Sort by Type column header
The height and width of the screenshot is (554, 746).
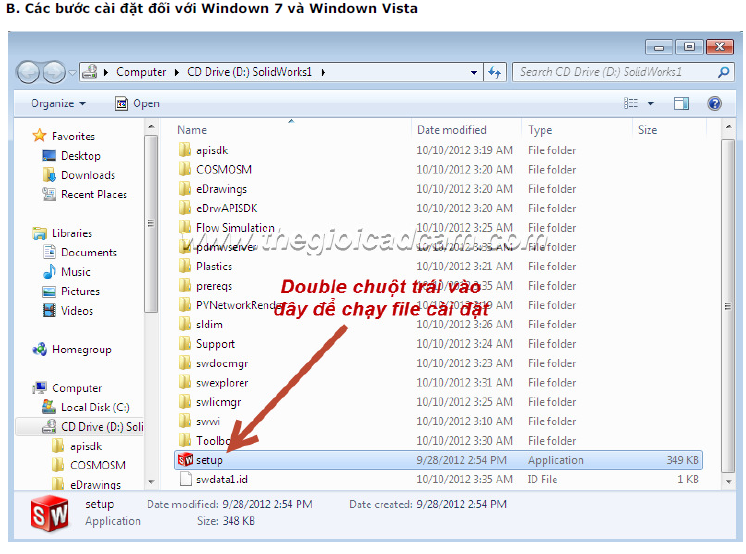(x=540, y=130)
